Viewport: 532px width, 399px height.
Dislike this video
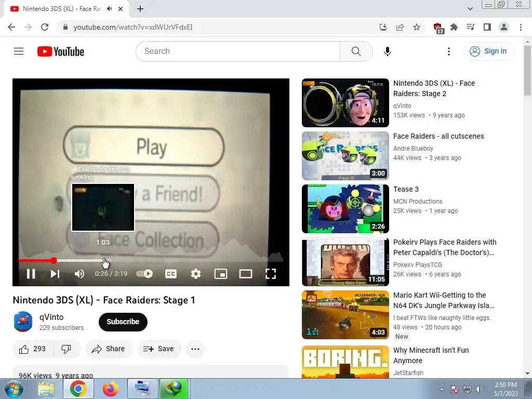(66, 349)
